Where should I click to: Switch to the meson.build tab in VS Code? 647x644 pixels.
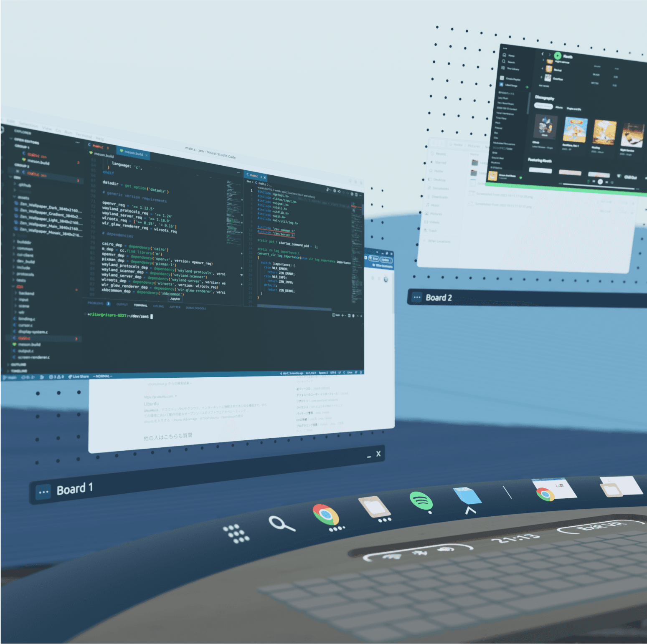134,153
